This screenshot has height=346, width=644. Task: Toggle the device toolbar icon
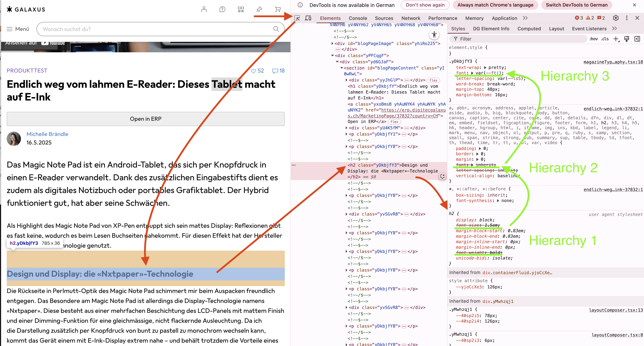coord(308,18)
